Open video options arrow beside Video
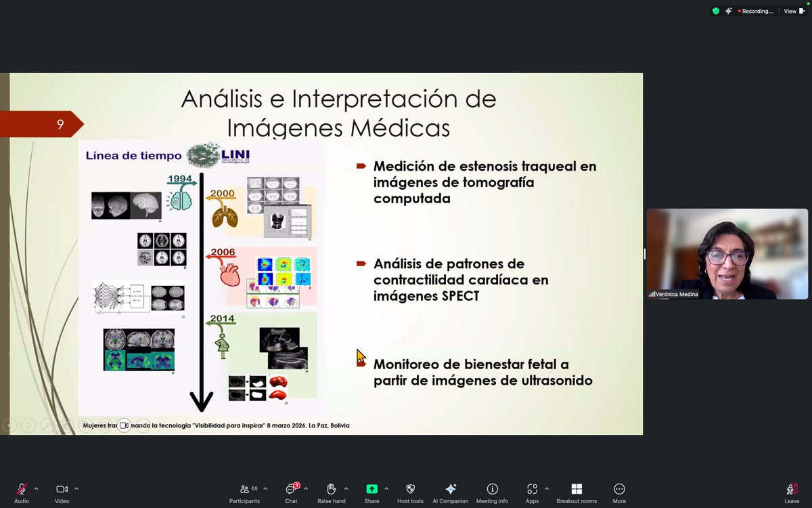This screenshot has width=812, height=508. pos(76,488)
